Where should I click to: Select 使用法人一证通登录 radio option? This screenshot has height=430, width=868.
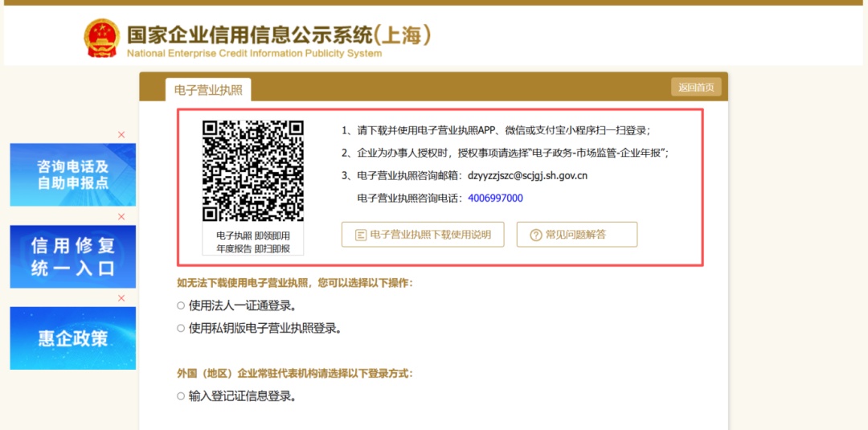pyautogui.click(x=181, y=305)
